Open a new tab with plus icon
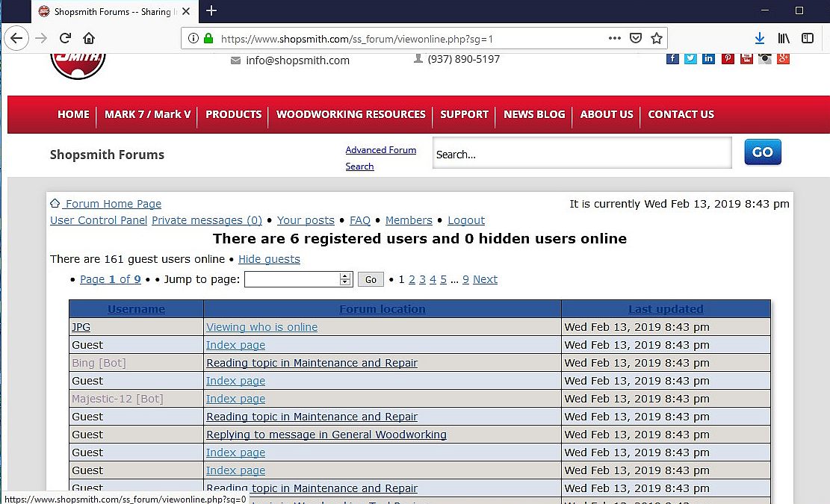 pyautogui.click(x=211, y=10)
